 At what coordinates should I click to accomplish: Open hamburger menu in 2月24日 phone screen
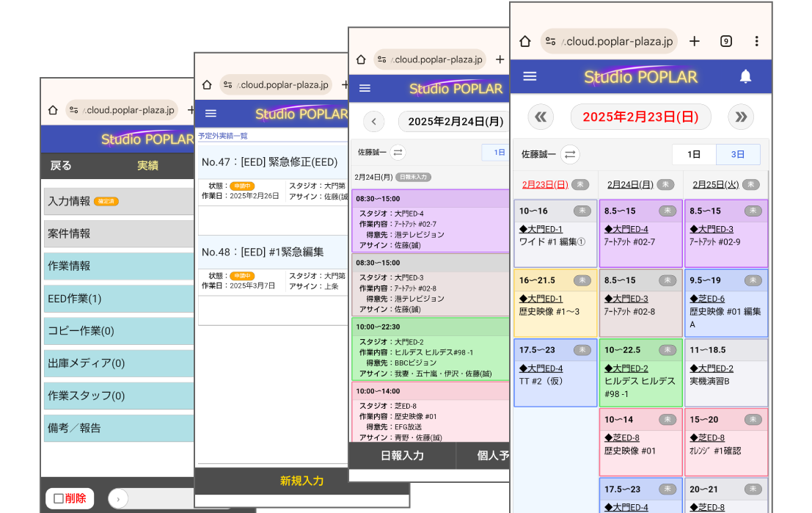pyautogui.click(x=365, y=89)
